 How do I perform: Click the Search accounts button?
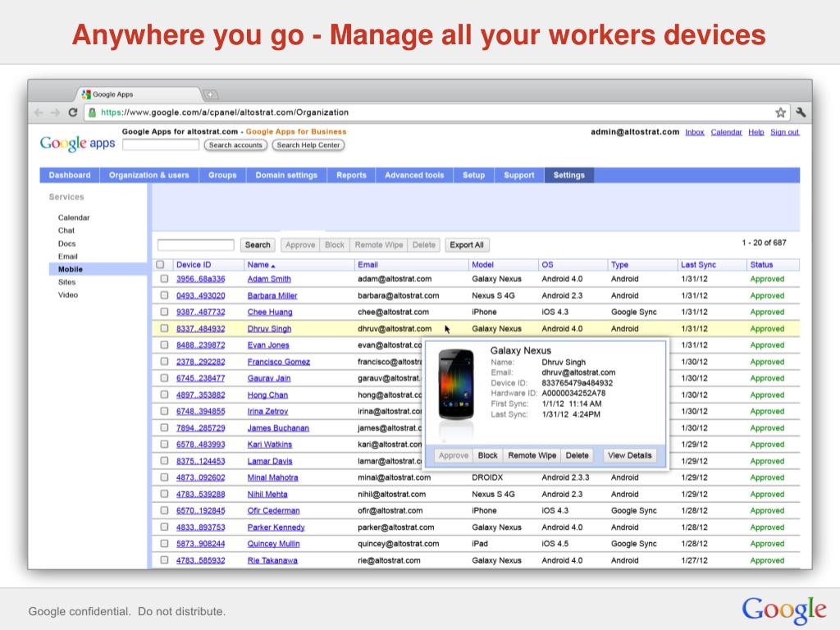click(235, 145)
